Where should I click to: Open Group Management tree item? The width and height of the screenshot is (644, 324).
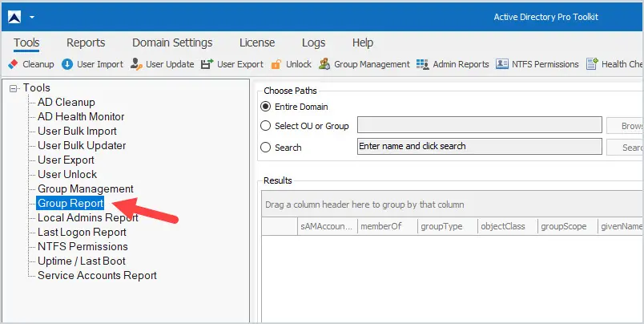coord(86,188)
